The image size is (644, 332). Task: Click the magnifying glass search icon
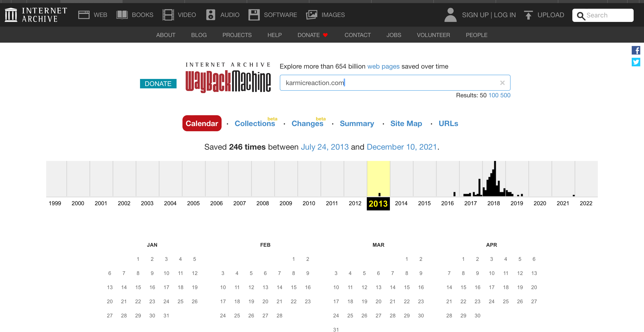click(581, 16)
